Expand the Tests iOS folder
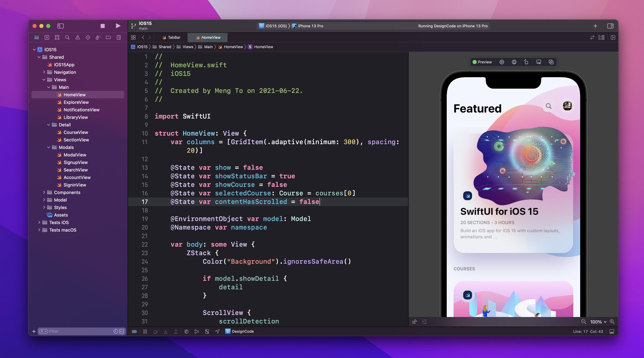The image size is (644, 358). coord(39,222)
